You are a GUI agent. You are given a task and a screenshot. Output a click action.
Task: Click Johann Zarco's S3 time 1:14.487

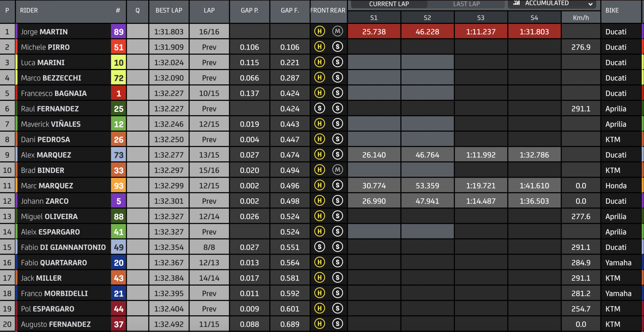pyautogui.click(x=481, y=201)
